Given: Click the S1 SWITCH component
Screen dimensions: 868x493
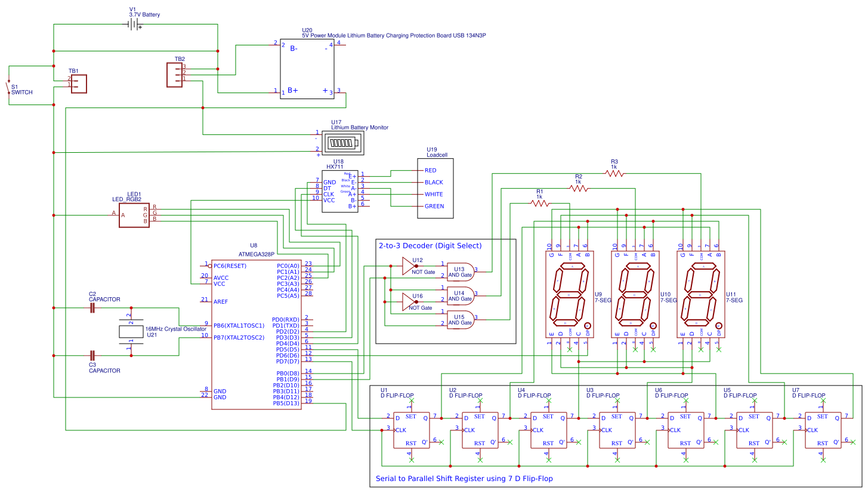Looking at the screenshot, I should pos(8,87).
